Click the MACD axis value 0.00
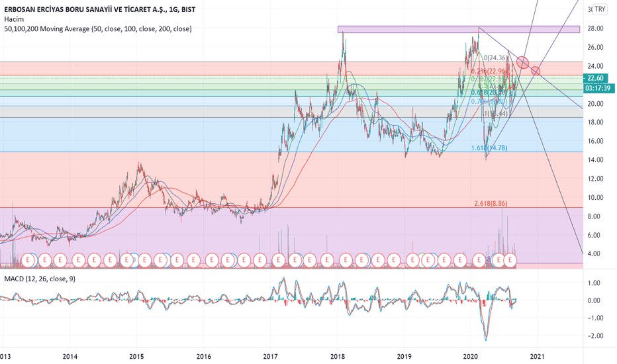Viewport: 617px width, 364px height. (x=594, y=300)
